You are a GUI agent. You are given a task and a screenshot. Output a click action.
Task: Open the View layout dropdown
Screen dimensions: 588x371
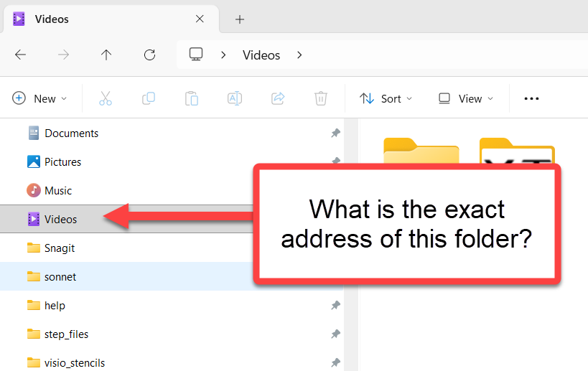466,98
